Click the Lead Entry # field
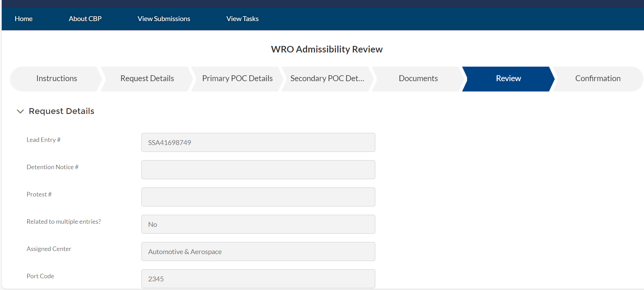The height and width of the screenshot is (290, 644). [258, 143]
